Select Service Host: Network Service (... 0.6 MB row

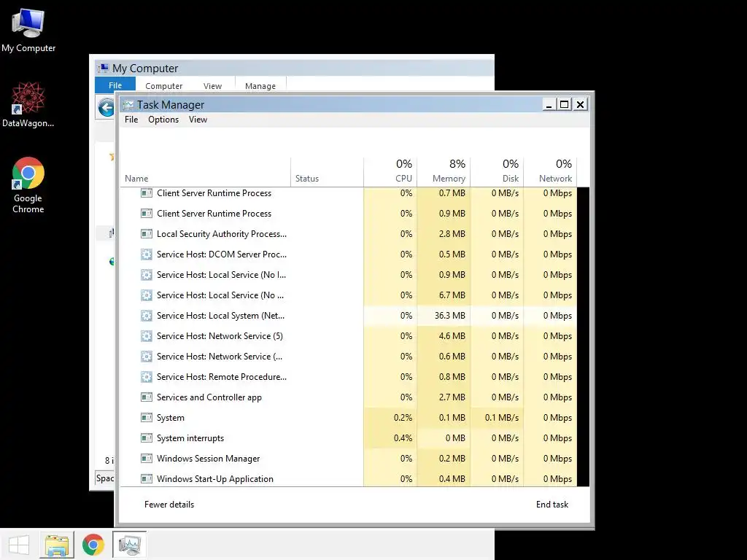tap(349, 356)
